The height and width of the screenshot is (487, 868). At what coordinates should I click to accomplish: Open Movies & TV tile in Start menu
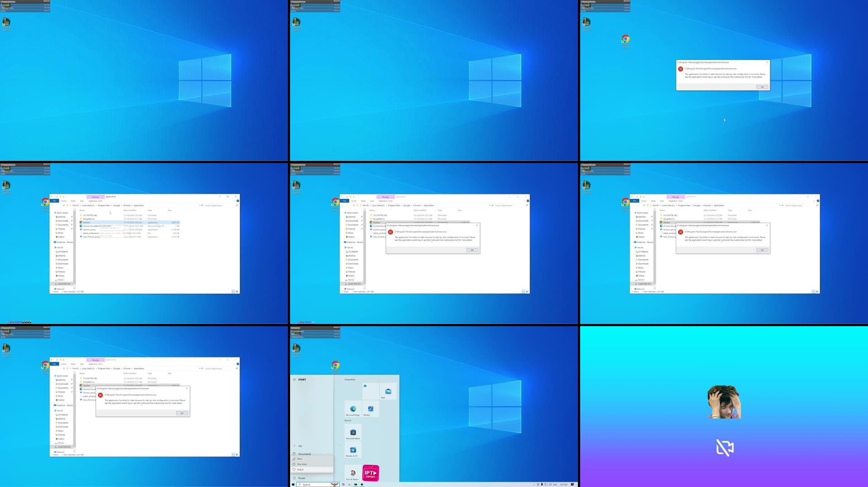[x=353, y=450]
